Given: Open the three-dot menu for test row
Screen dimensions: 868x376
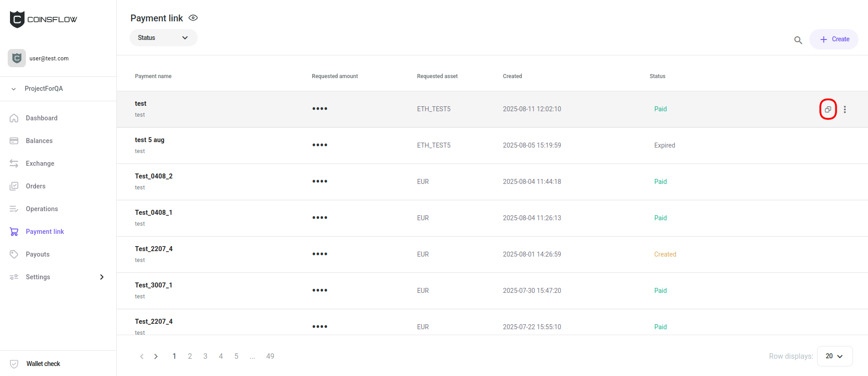Looking at the screenshot, I should [x=844, y=109].
